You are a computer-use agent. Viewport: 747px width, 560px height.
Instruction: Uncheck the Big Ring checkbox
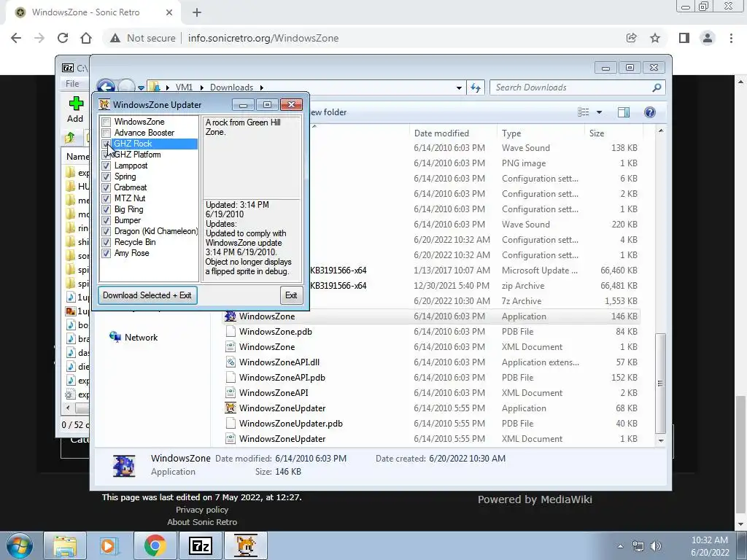[107, 209]
